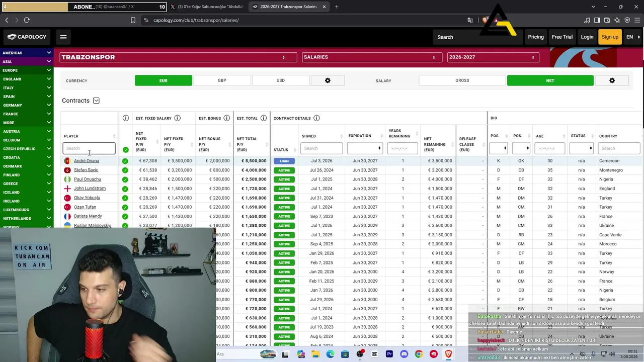Open the Brave Shields lion icon

coord(485,20)
